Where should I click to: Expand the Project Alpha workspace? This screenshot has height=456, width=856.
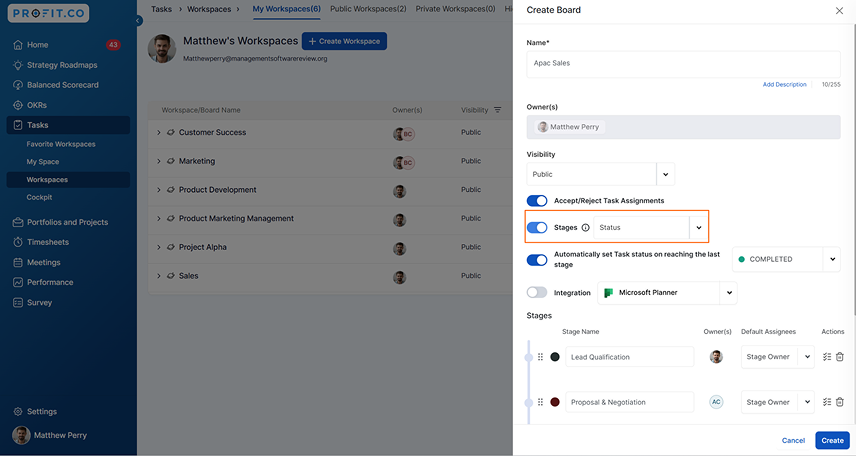[x=159, y=247]
